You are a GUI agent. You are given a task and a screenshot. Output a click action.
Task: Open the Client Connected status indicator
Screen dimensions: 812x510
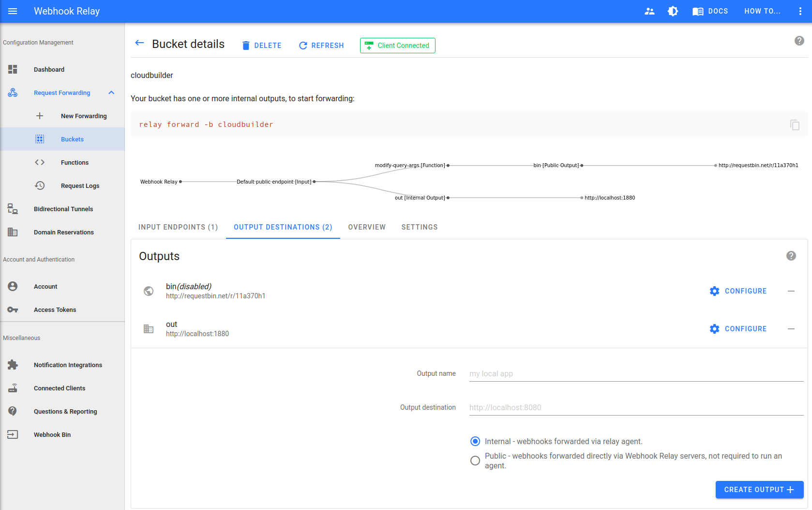tap(397, 45)
